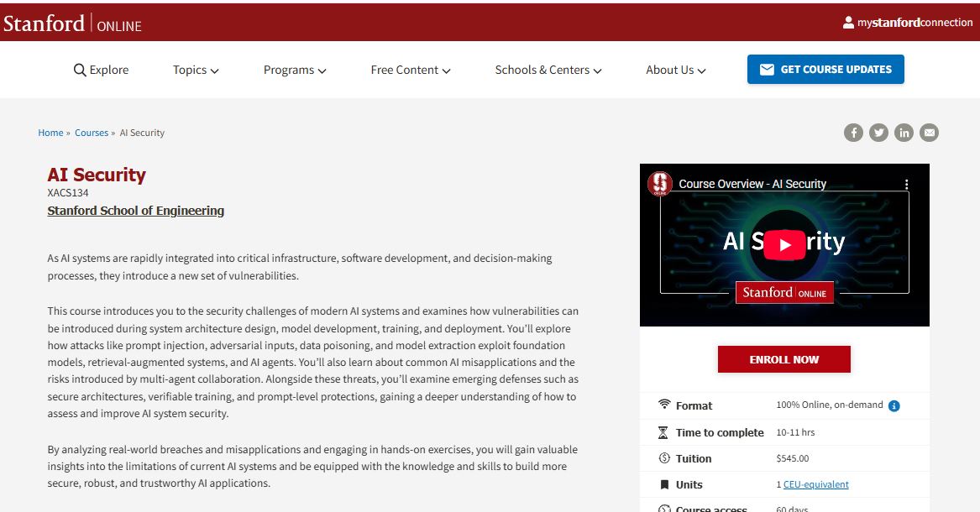Click the mystanford connection profile icon
This screenshot has height=512, width=980.
[x=847, y=23]
